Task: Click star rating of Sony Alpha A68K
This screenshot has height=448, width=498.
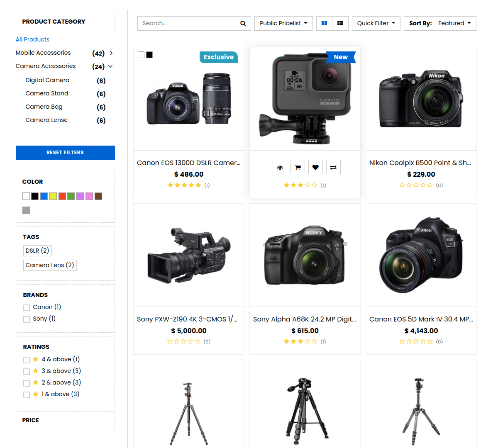Action: pos(300,341)
